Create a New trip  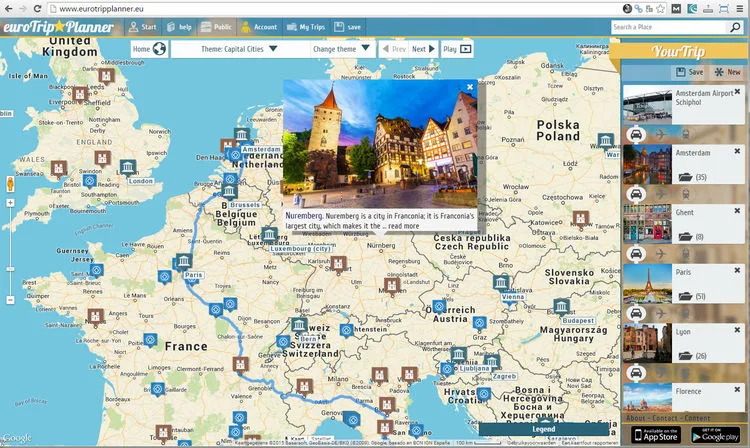[x=728, y=72]
